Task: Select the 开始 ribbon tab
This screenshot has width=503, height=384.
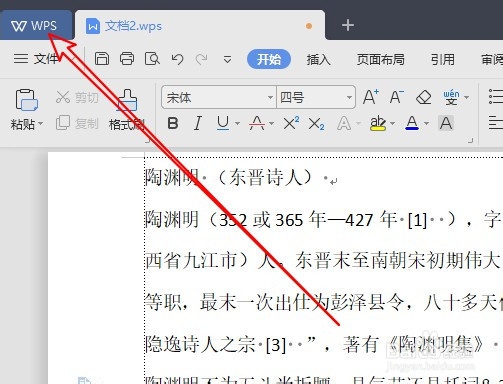Action: tap(269, 59)
